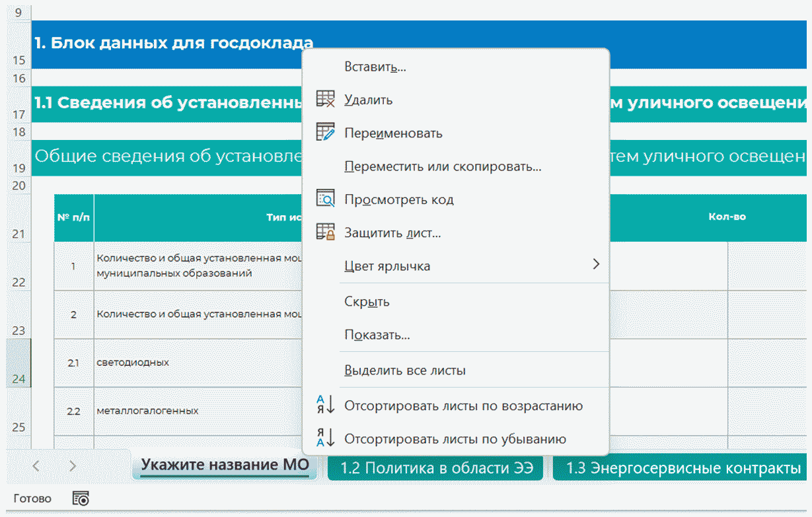Expand the Цвет ярлычка submenu arrow
The height and width of the screenshot is (517, 812).
[595, 265]
